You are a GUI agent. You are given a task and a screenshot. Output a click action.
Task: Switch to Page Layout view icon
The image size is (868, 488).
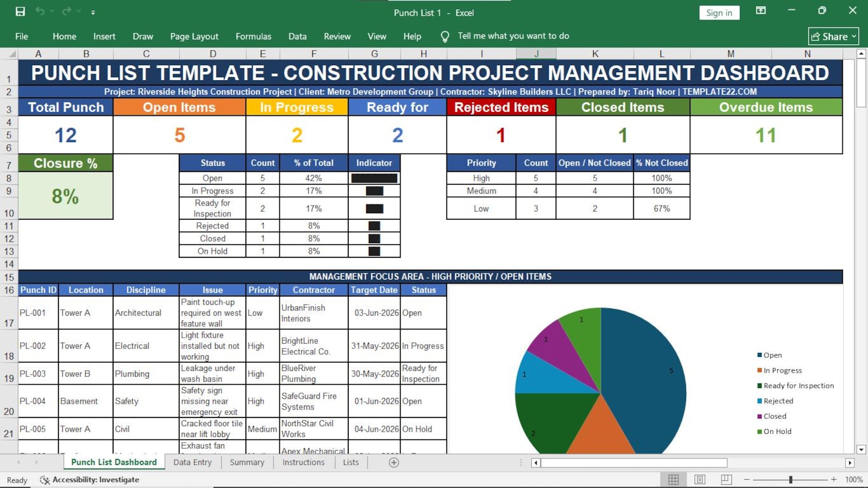coord(700,479)
